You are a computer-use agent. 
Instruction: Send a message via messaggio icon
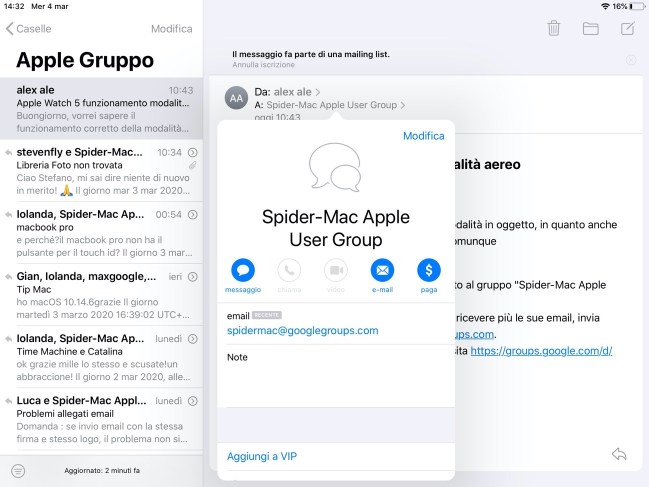click(x=243, y=270)
